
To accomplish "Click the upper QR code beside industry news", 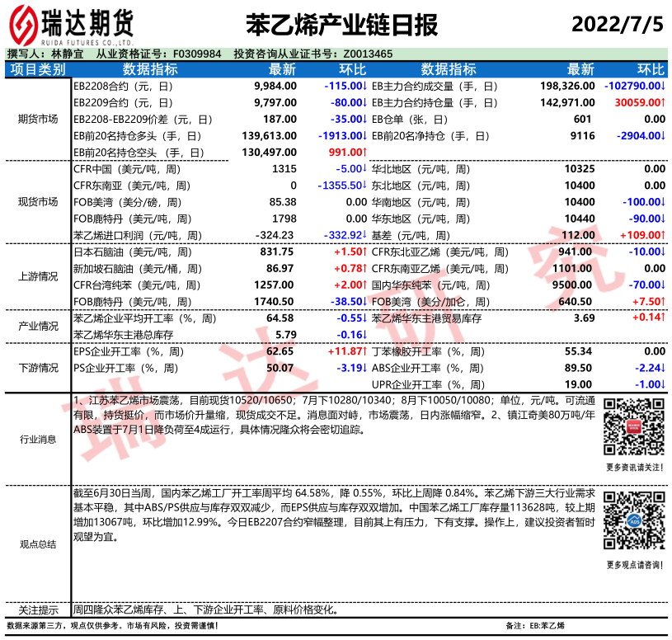I will click(x=634, y=426).
